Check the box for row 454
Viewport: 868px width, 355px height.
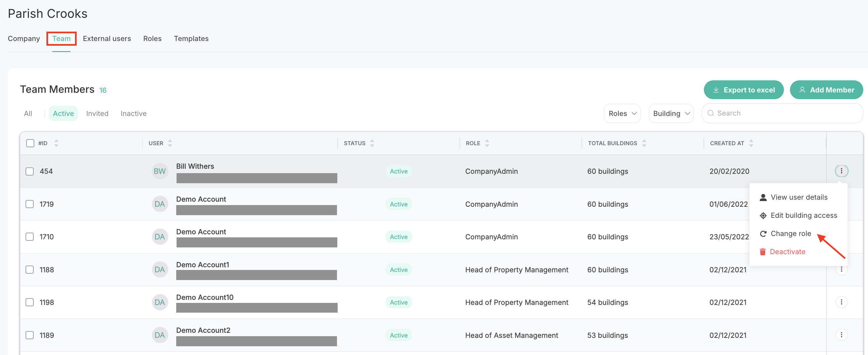(x=30, y=171)
